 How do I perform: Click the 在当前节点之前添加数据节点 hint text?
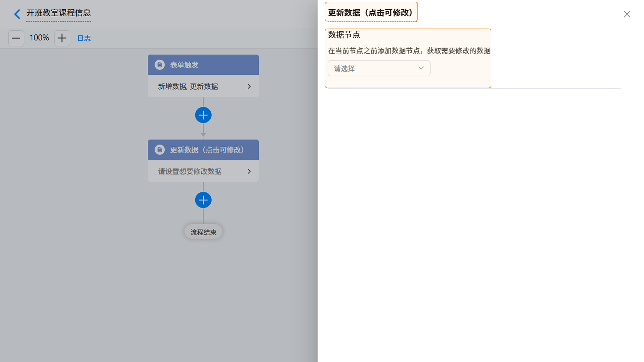(409, 51)
